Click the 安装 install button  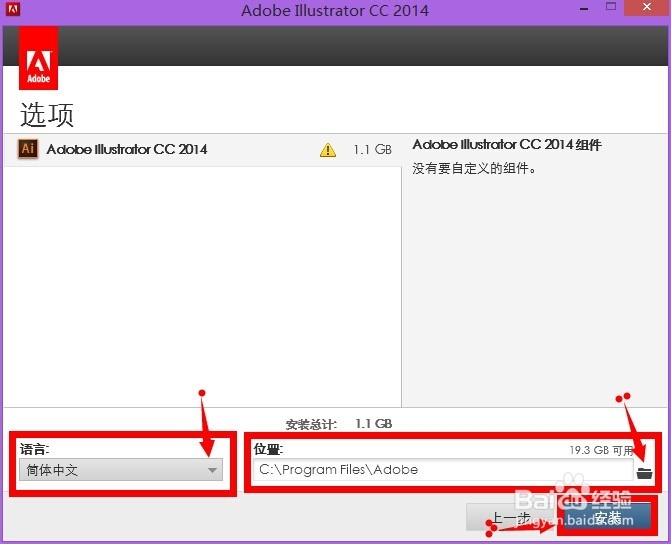coord(607,517)
